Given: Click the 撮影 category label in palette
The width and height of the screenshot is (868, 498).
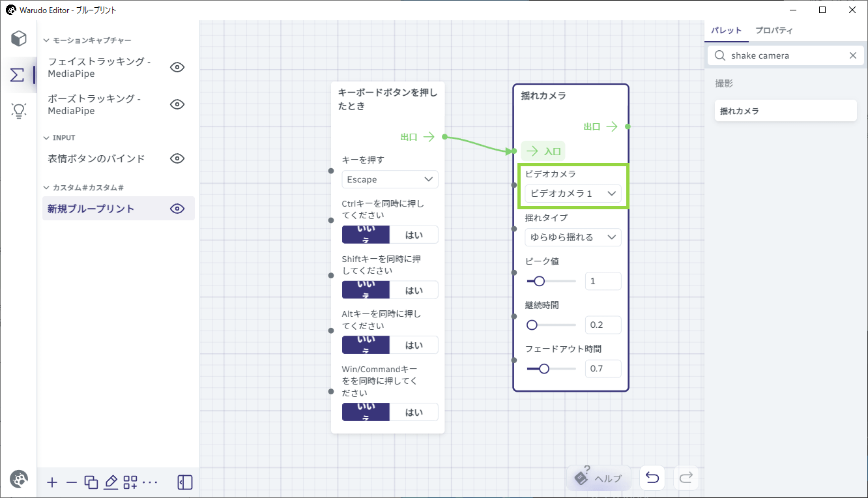Looking at the screenshot, I should [724, 83].
